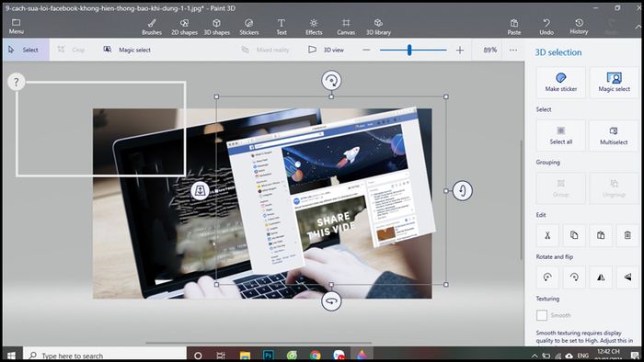Click the Magic select toolbar button
644x362 pixels.
click(127, 50)
